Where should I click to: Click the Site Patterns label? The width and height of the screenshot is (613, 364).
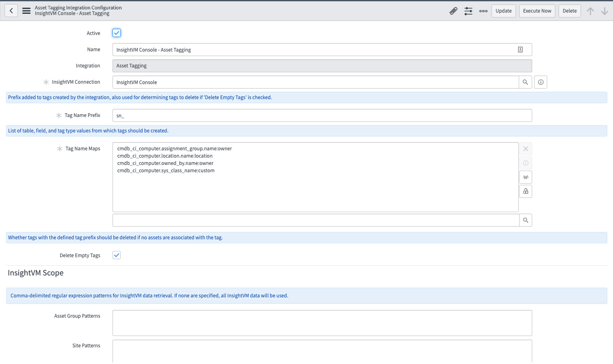(x=86, y=346)
